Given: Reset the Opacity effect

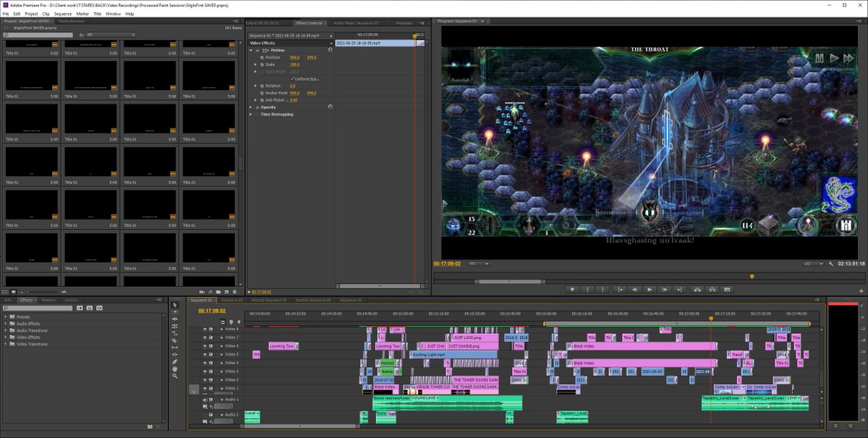Looking at the screenshot, I should pos(330,107).
